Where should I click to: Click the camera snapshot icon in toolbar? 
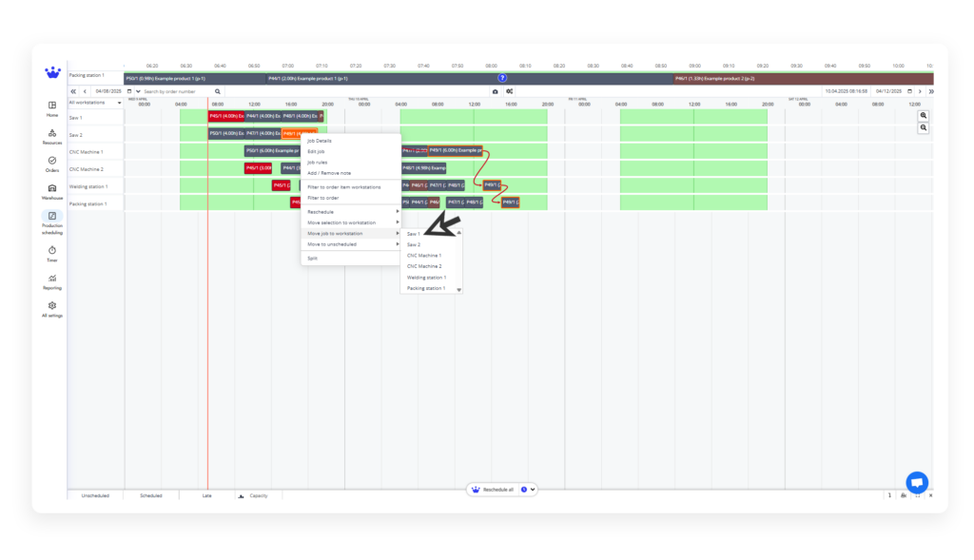495,91
